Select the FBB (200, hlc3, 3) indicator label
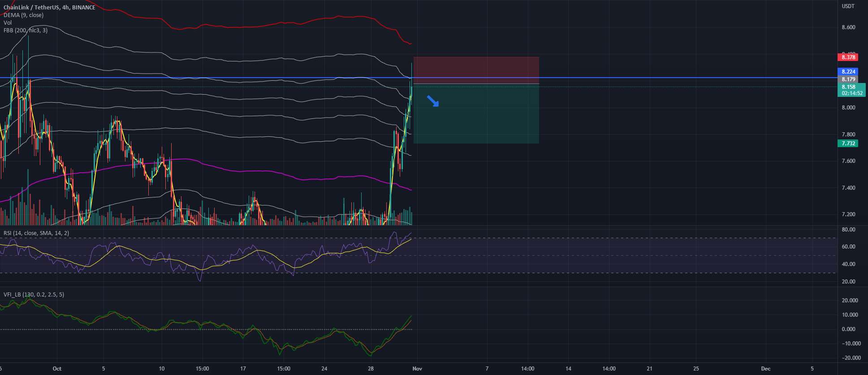Image resolution: width=868 pixels, height=375 pixels. pos(26,30)
